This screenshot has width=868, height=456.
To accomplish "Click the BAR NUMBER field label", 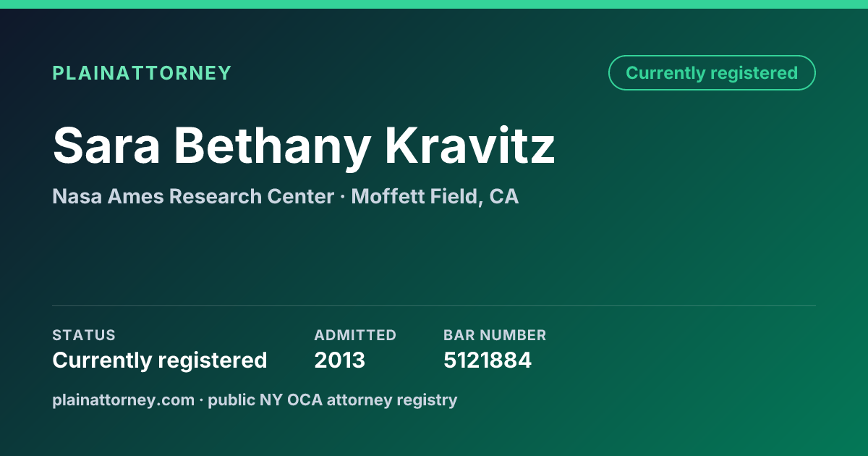I will (x=495, y=335).
